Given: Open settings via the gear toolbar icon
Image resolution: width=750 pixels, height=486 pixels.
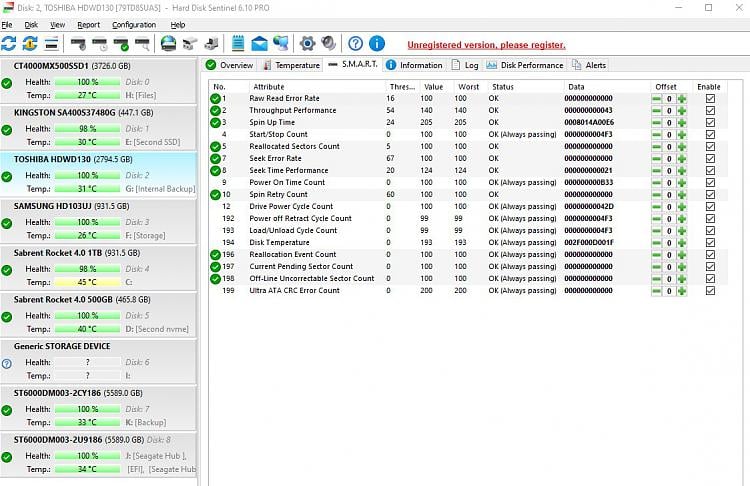Looking at the screenshot, I should pos(307,44).
